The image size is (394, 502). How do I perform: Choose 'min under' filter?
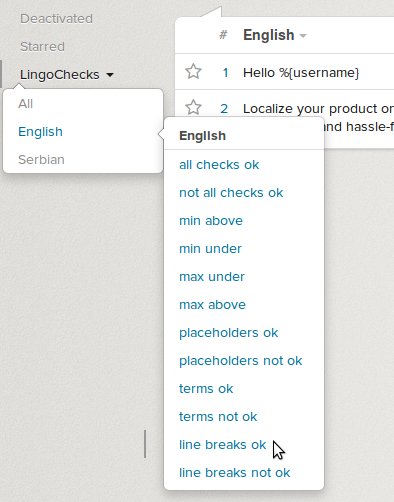tap(210, 249)
